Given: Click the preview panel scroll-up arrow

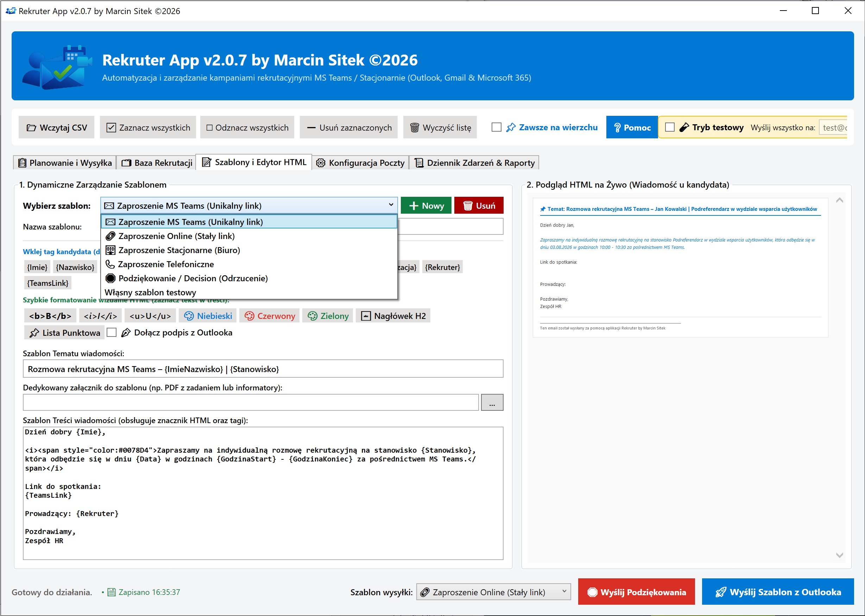Looking at the screenshot, I should click(840, 200).
